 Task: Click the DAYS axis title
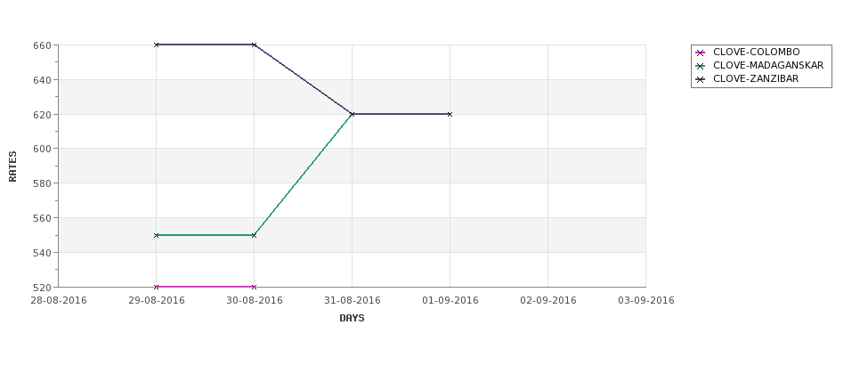(352, 319)
